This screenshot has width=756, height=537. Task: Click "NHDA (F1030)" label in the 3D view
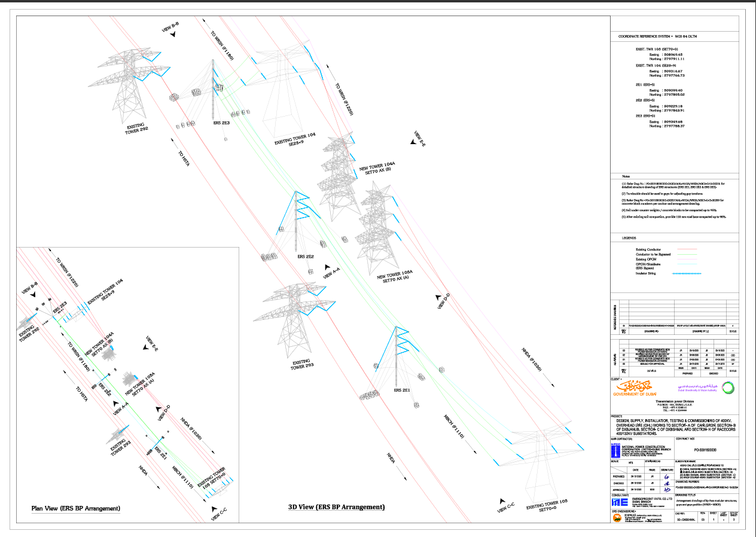[532, 360]
